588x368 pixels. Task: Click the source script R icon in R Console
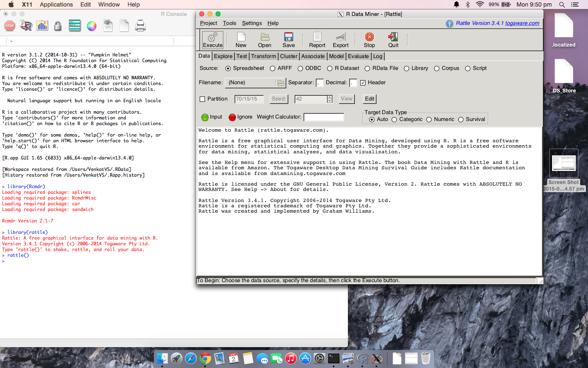[x=26, y=26]
